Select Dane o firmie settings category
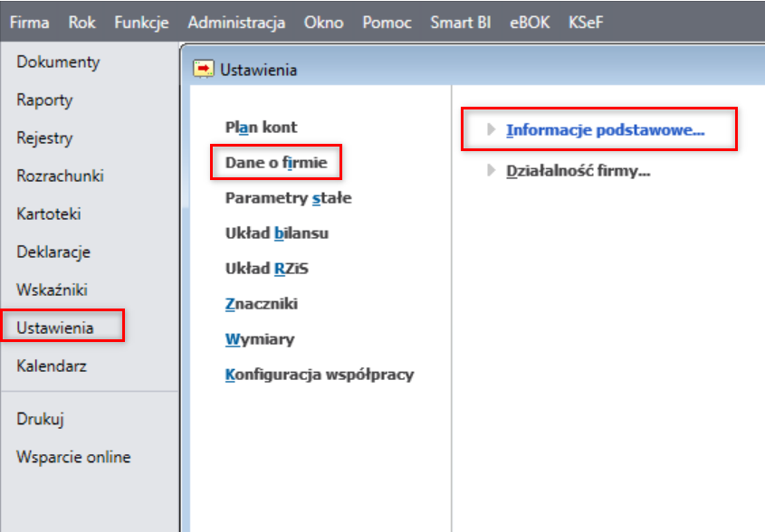The image size is (765, 532). click(276, 162)
